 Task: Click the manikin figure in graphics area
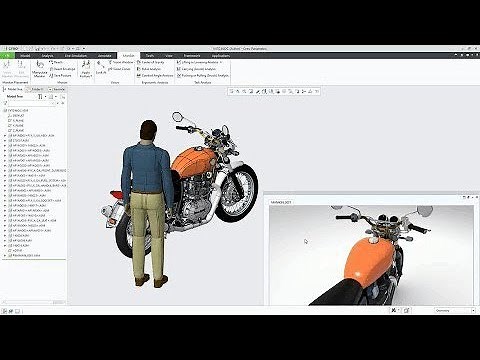click(x=147, y=203)
